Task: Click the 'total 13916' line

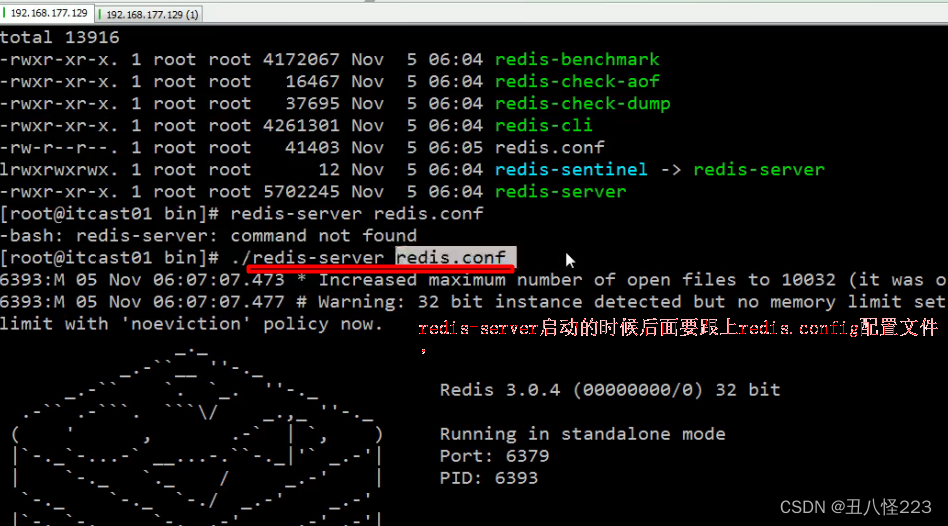Action: click(x=60, y=37)
